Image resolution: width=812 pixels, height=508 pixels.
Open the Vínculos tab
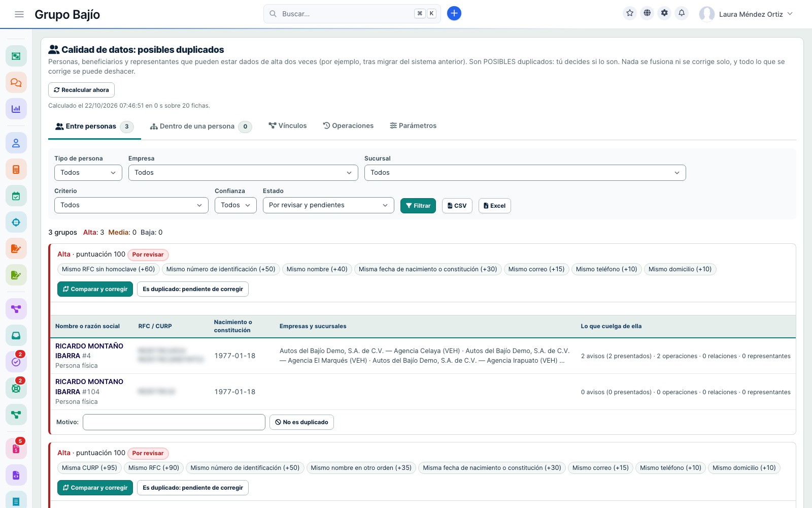point(288,126)
